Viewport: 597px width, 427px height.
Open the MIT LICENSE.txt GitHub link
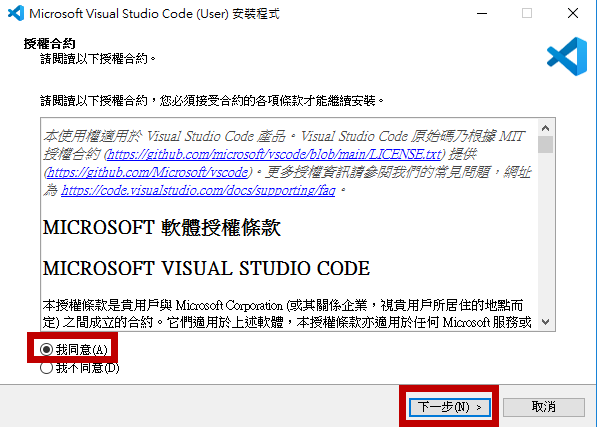pos(274,154)
